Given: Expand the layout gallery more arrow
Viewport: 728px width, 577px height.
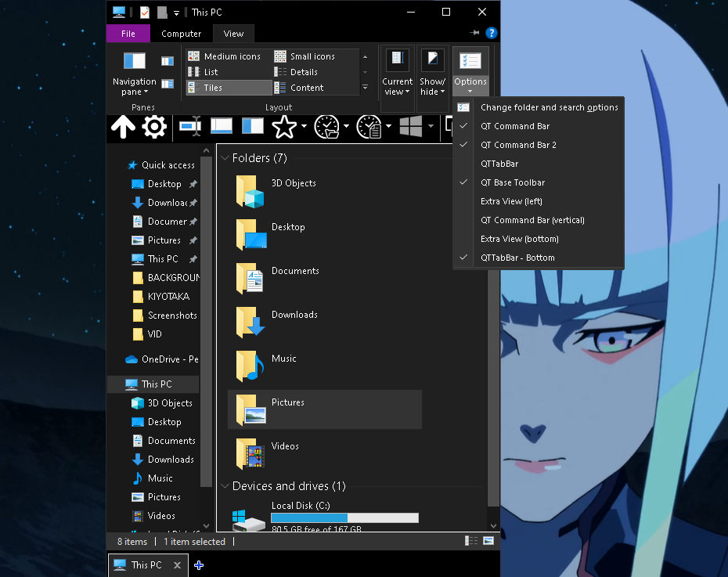Looking at the screenshot, I should (365, 87).
